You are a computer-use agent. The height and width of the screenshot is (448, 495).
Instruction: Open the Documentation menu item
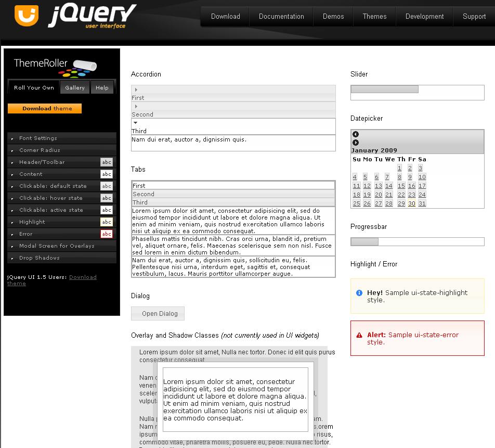281,17
